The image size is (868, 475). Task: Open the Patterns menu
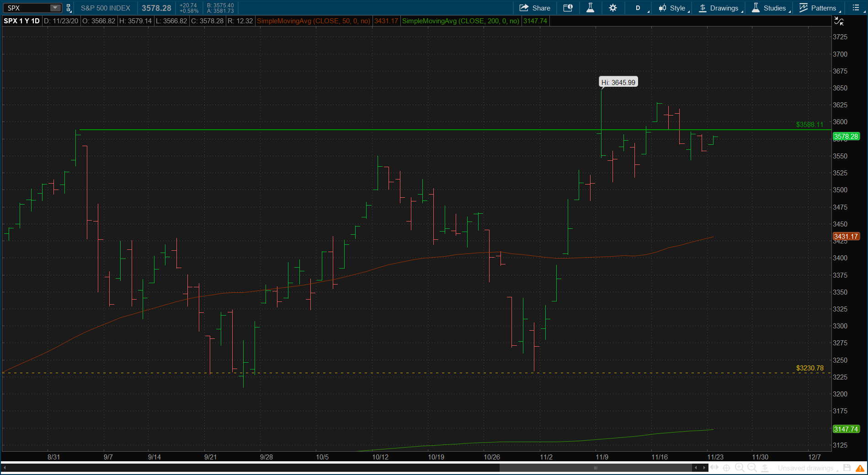(x=819, y=8)
